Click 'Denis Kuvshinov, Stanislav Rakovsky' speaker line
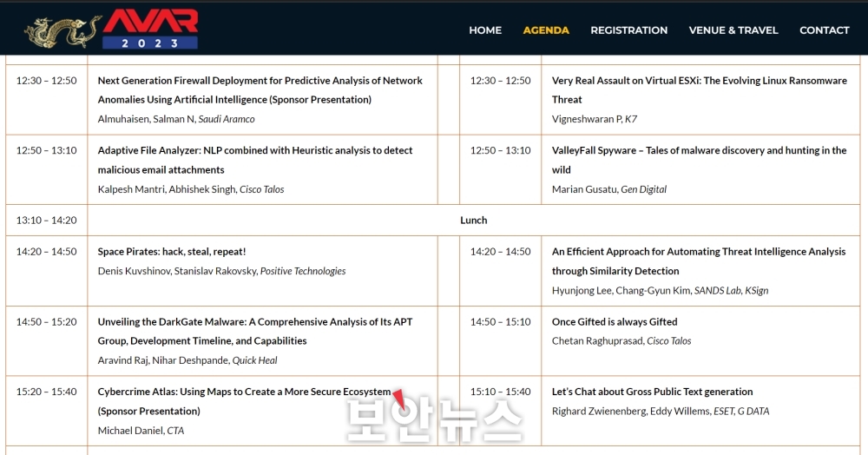Screen dimensions: 868x455 point(221,271)
